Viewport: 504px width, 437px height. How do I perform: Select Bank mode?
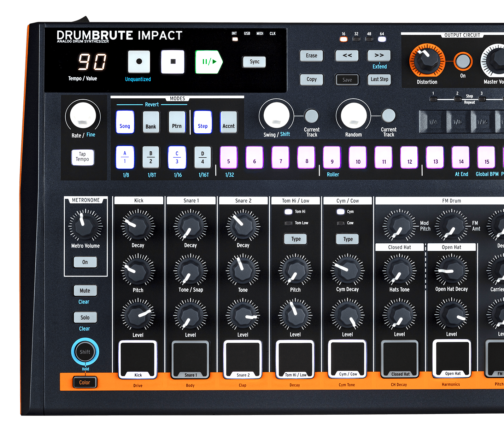(x=151, y=122)
